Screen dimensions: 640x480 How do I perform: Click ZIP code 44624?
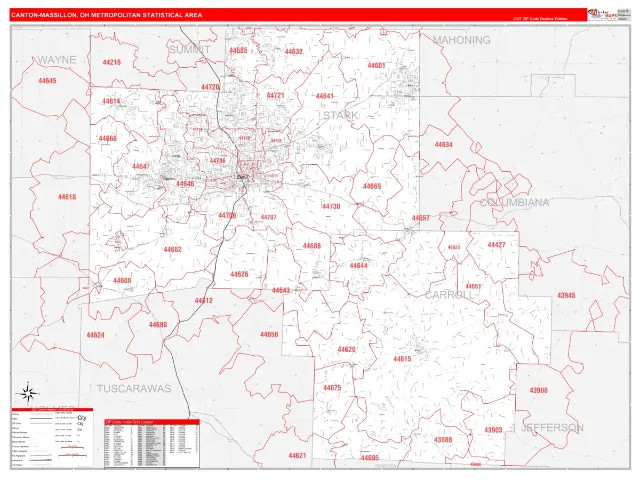[x=95, y=335]
